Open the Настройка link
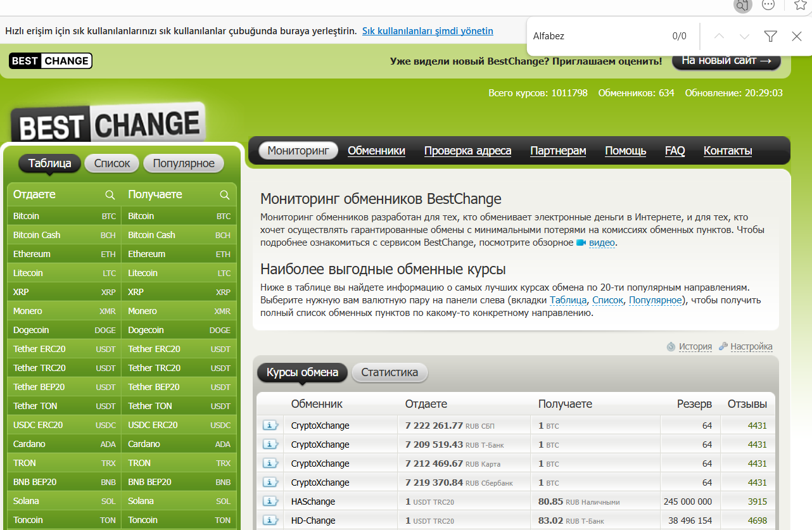 [x=751, y=346]
